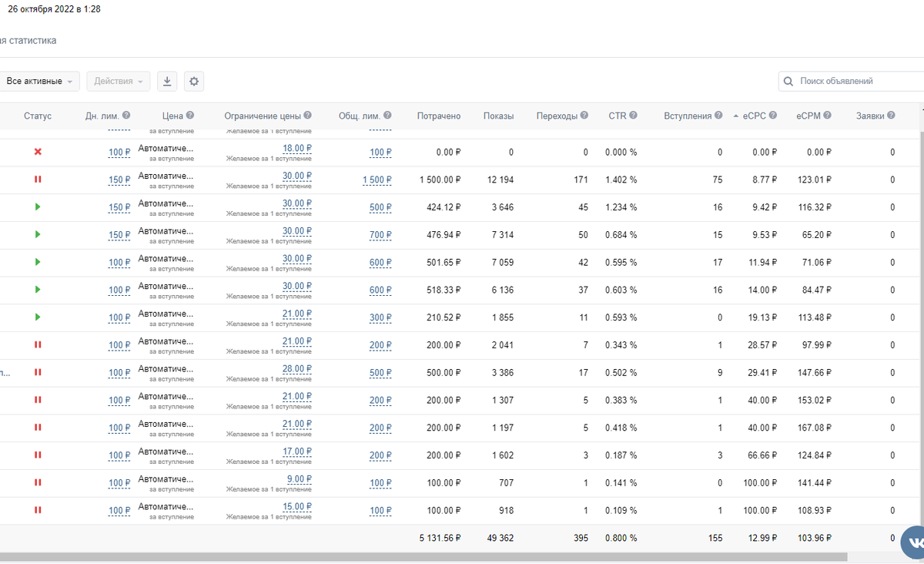This screenshot has width=924, height=564.
Task: Click into the Поиск объявлений search field
Action: [851, 81]
